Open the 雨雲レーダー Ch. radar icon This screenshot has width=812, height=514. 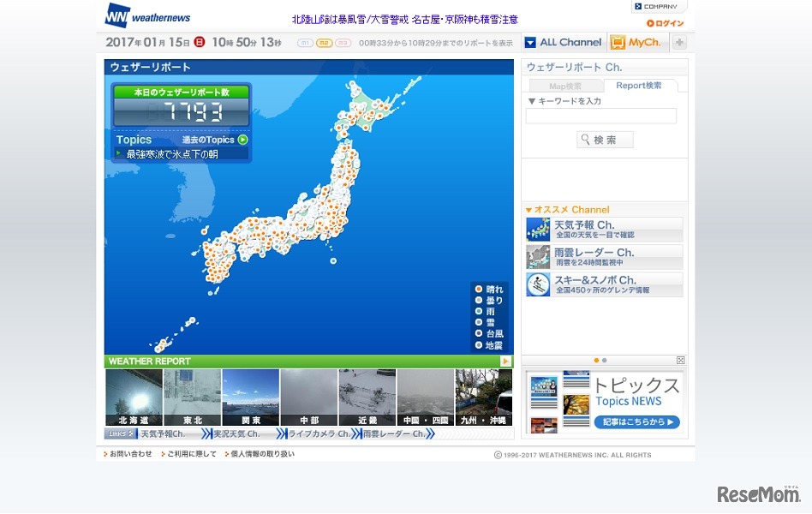tap(538, 257)
